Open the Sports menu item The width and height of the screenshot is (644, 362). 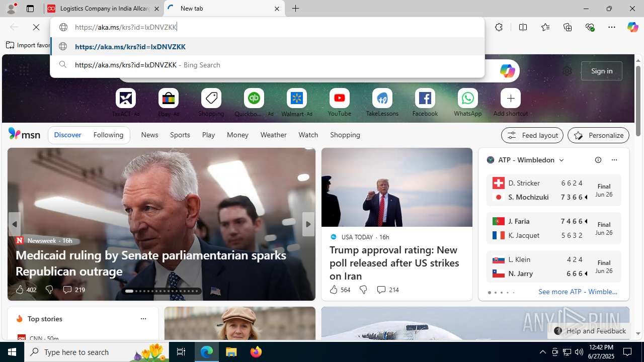pos(180,135)
